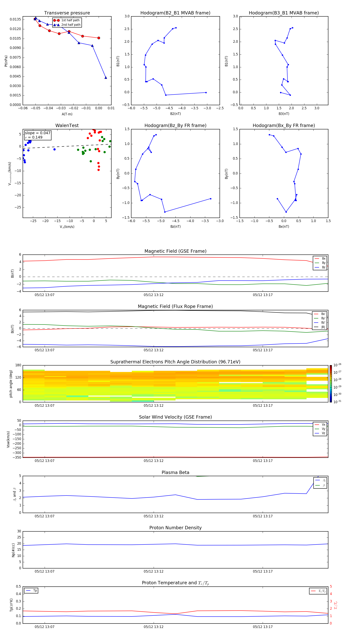Click the Vy legend entry in Solar Wind panel
Image resolution: width=351 pixels, height=644 pixels.
pos(320,429)
